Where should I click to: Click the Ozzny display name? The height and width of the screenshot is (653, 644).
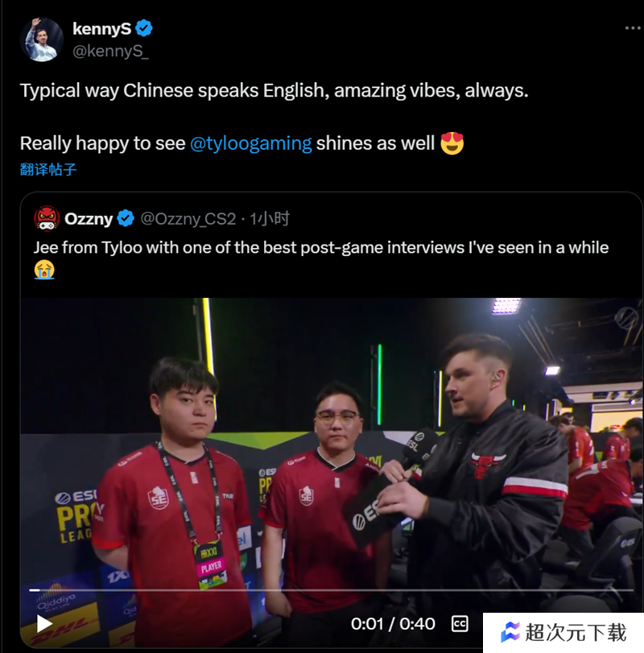tap(89, 219)
